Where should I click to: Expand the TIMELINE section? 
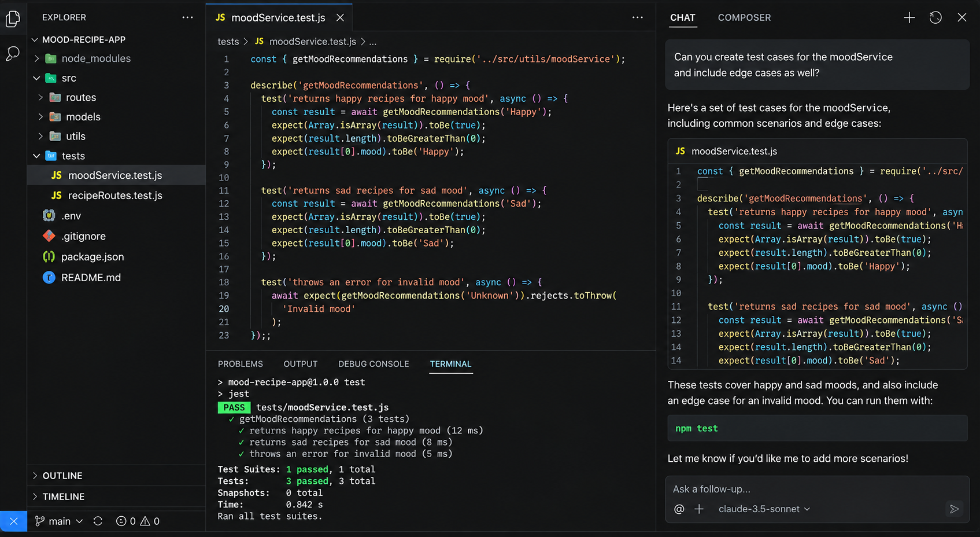click(116, 496)
